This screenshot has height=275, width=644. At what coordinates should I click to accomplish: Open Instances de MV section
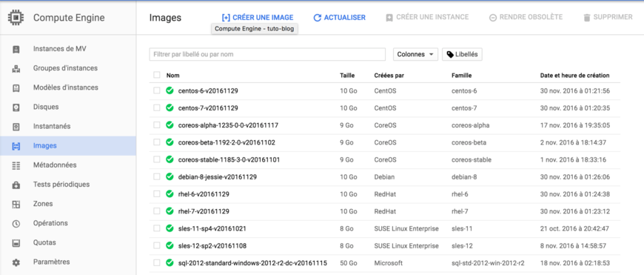(x=59, y=49)
